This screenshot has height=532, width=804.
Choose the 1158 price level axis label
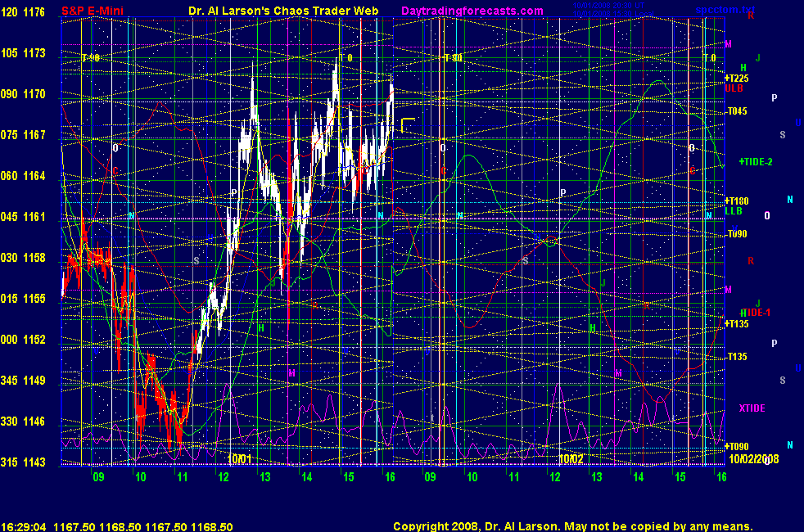click(x=34, y=258)
